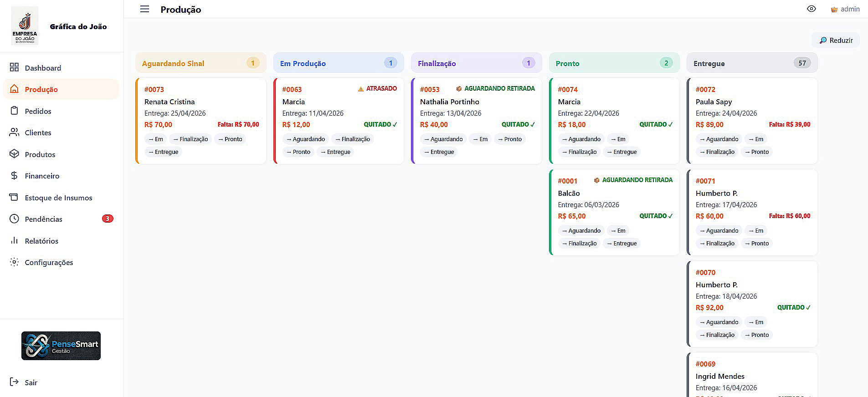Move order #0074 to Entregue
The width and height of the screenshot is (868, 397).
coord(621,152)
